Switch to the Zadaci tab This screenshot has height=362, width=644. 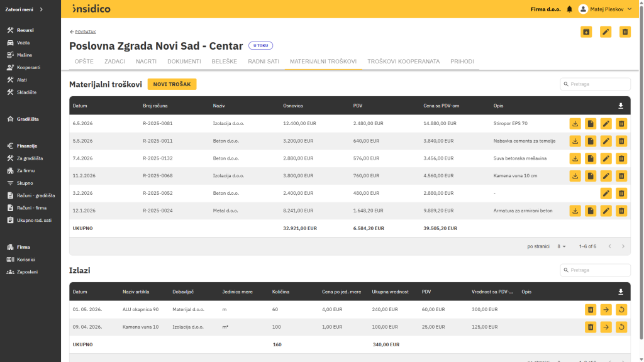(114, 62)
